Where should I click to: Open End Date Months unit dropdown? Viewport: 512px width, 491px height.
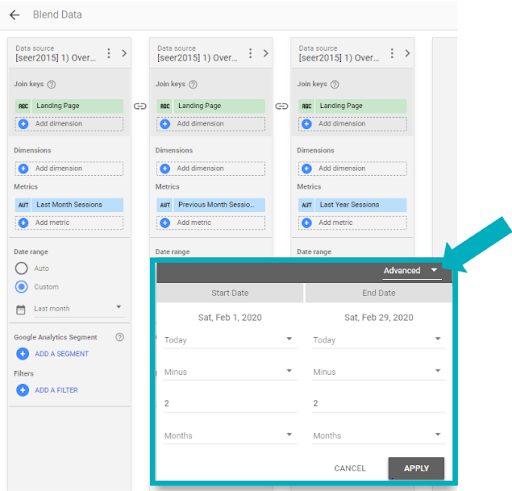click(x=379, y=435)
